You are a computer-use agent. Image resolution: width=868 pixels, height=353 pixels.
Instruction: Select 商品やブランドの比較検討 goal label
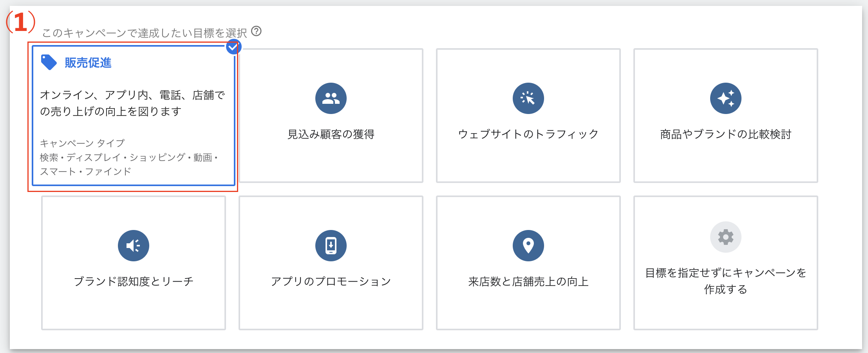[726, 134]
